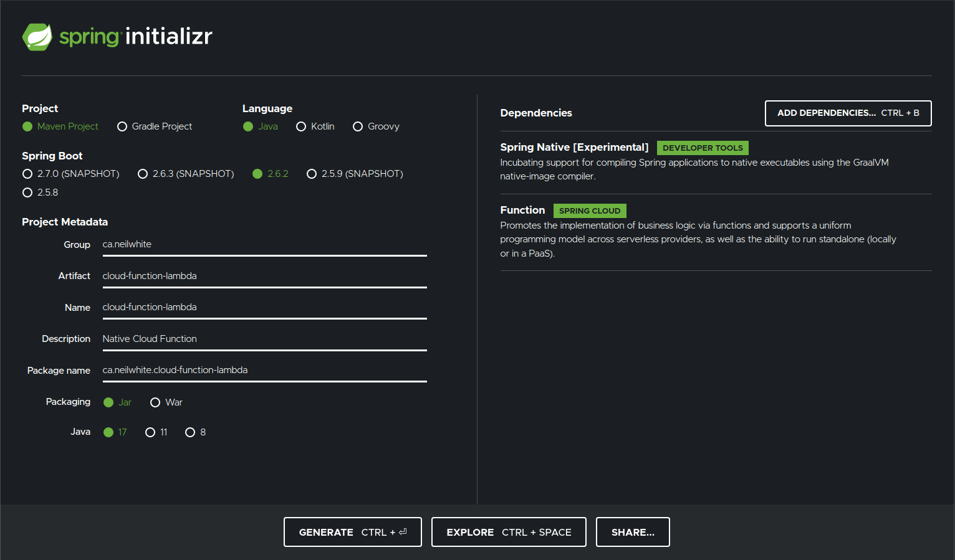Select the Function dependency entry

point(716,231)
